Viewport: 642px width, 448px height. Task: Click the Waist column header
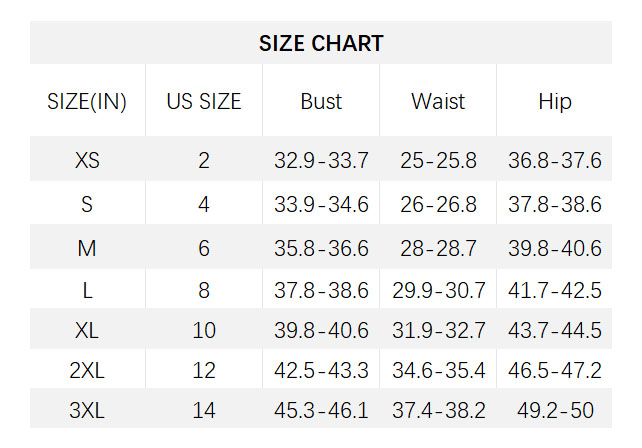(438, 101)
